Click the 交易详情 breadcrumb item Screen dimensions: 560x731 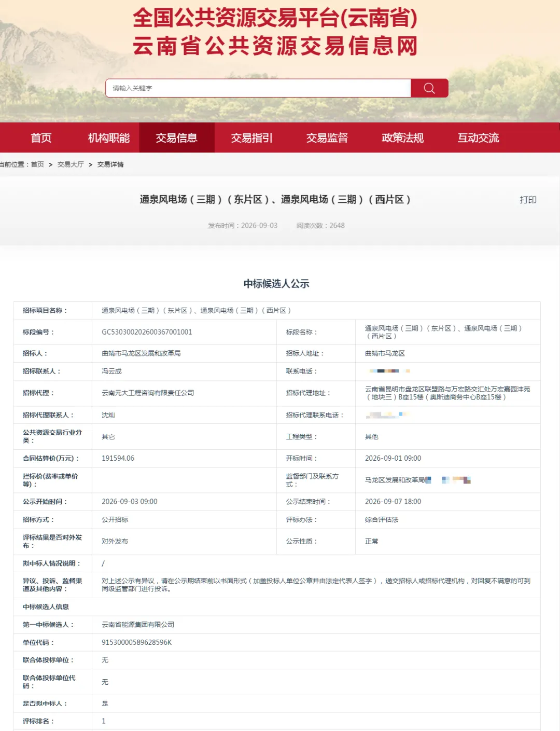coord(110,164)
